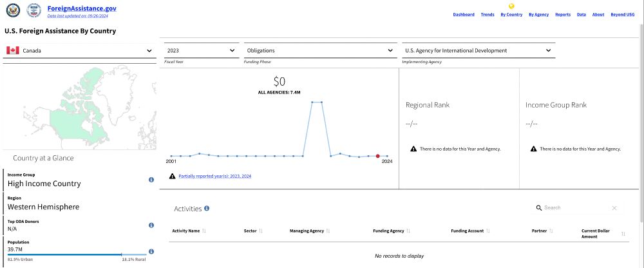
Task: Sort by Sector column arrows
Action: click(x=261, y=231)
